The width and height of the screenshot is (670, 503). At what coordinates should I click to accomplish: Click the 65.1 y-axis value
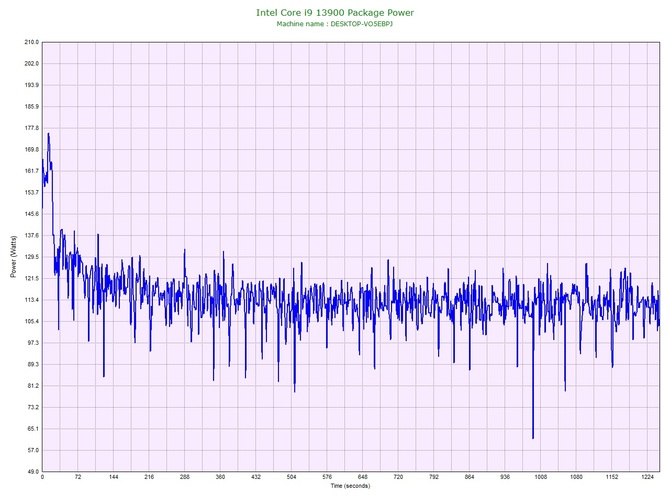(33, 429)
